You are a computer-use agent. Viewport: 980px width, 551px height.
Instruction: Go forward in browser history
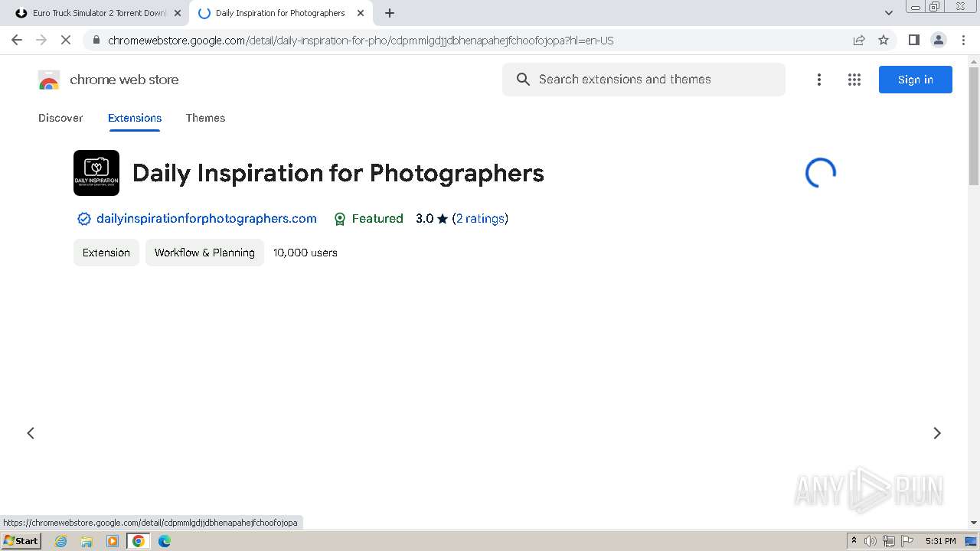pyautogui.click(x=41, y=40)
